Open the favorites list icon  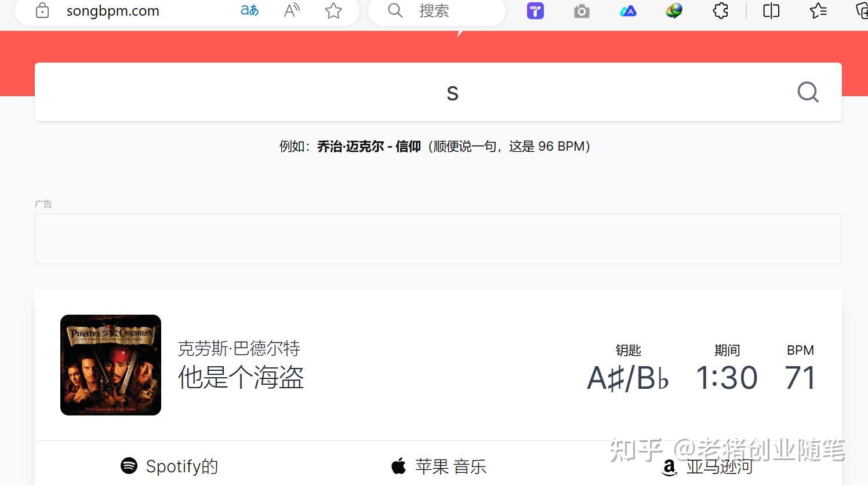(818, 10)
